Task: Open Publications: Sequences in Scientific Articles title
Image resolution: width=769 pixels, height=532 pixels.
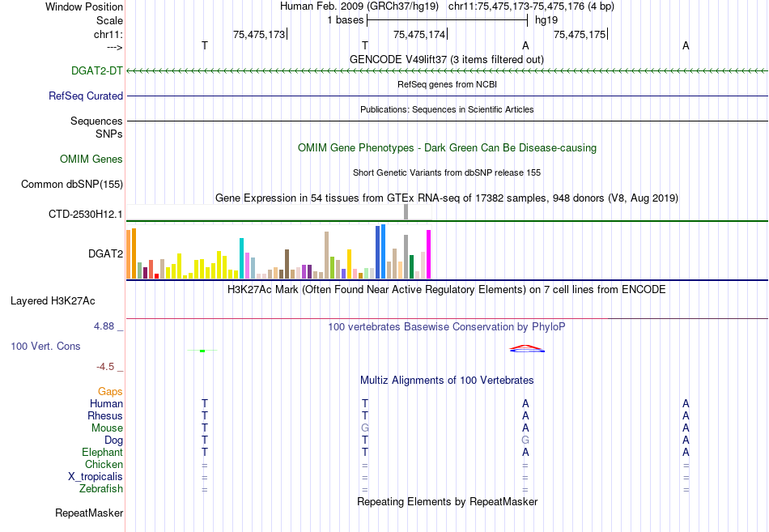Action: click(x=447, y=109)
